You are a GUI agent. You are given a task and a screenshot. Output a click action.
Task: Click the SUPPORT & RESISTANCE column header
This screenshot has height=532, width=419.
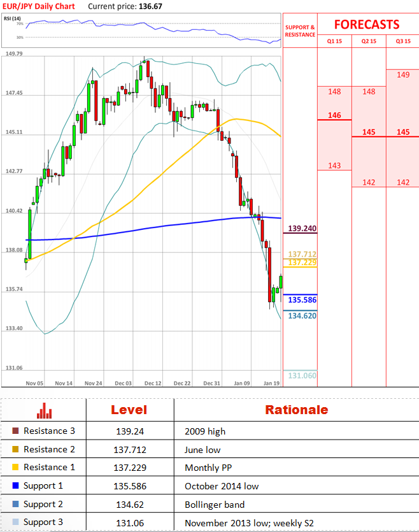[x=300, y=31]
